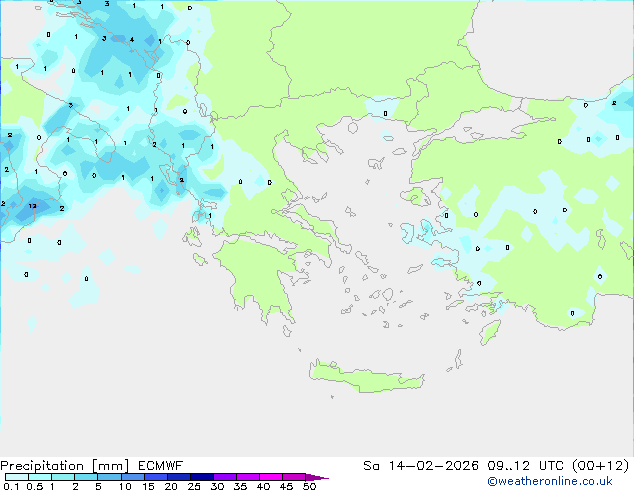Click the 40–45 mm magenta legend swatch
634x490 pixels.
271,477
